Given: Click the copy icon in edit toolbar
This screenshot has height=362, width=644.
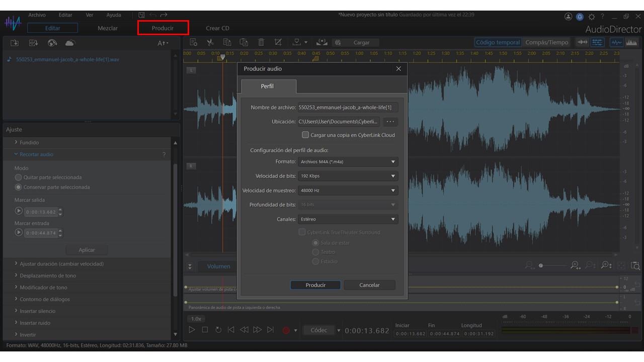Looking at the screenshot, I should [227, 42].
